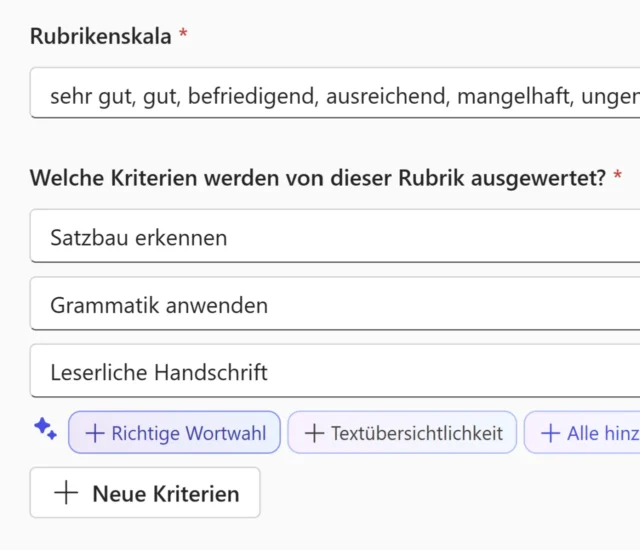640x550 pixels.
Task: Click red asterisk after Kriterien question
Action: pyautogui.click(x=618, y=178)
